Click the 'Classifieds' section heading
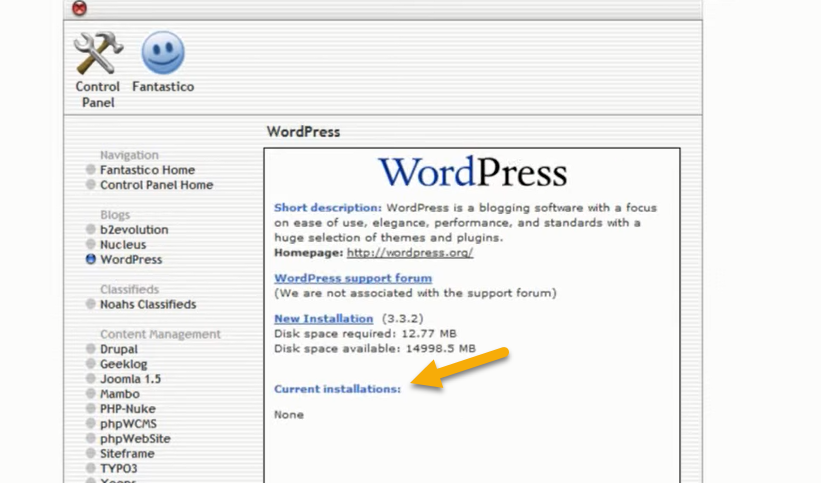 coord(129,289)
